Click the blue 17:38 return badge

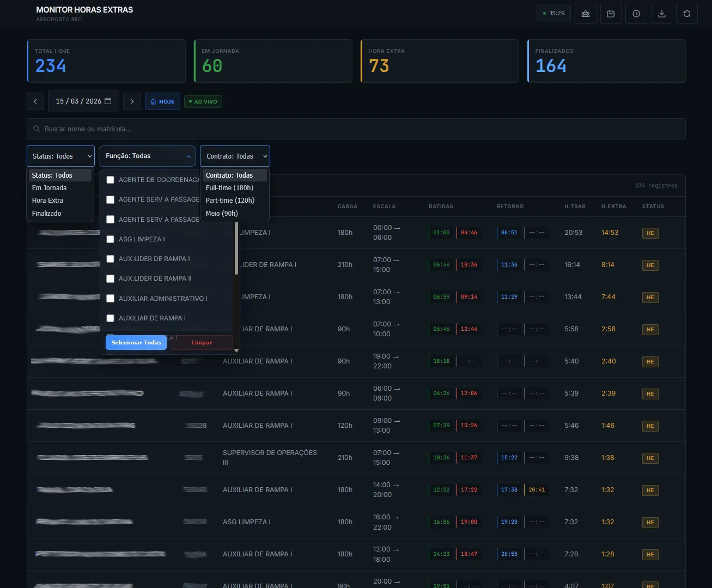[x=509, y=490]
